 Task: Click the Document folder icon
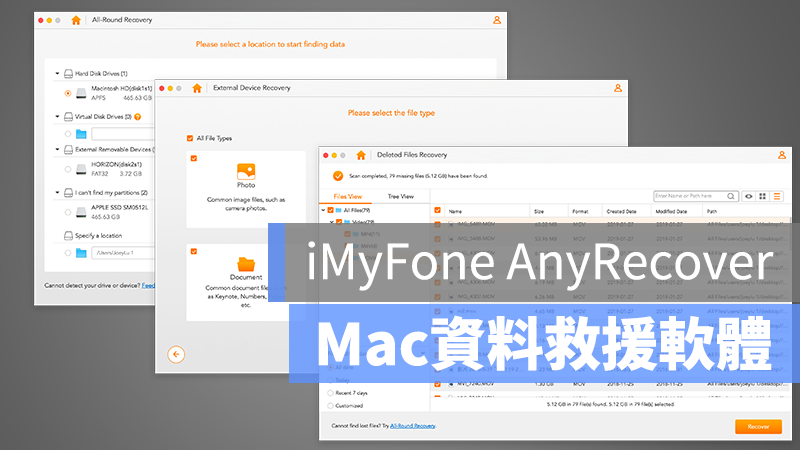click(x=246, y=264)
